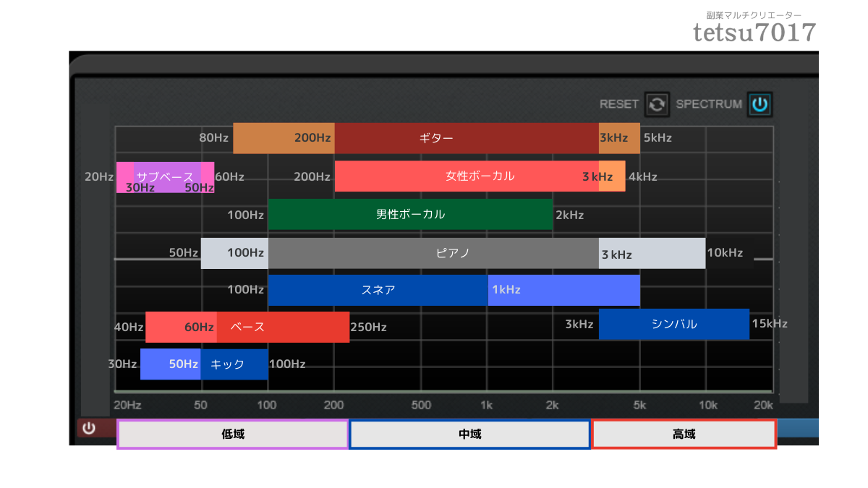Viewport: 868px width, 488px height.
Task: Click the 5k label on the frequency axis
Action: point(640,405)
